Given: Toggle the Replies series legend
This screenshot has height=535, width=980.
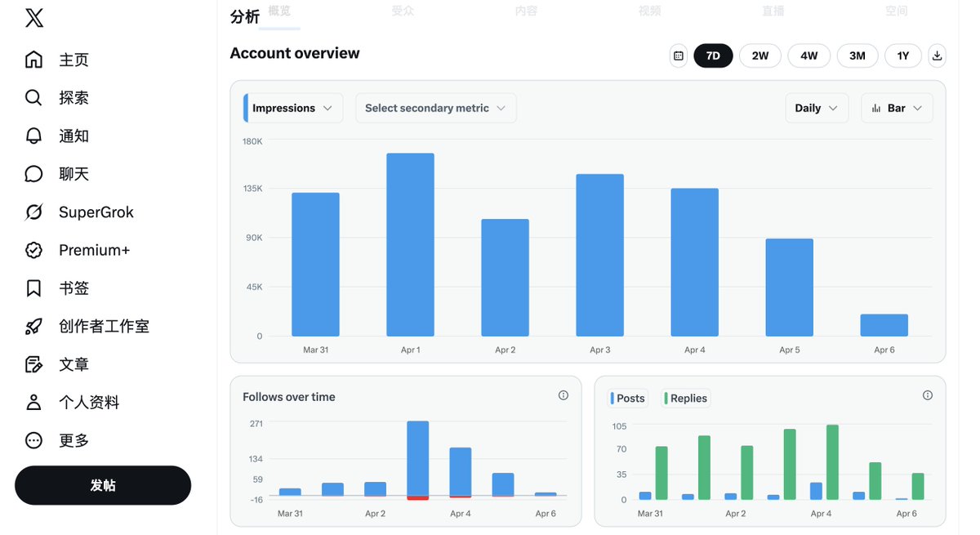Looking at the screenshot, I should [x=686, y=399].
